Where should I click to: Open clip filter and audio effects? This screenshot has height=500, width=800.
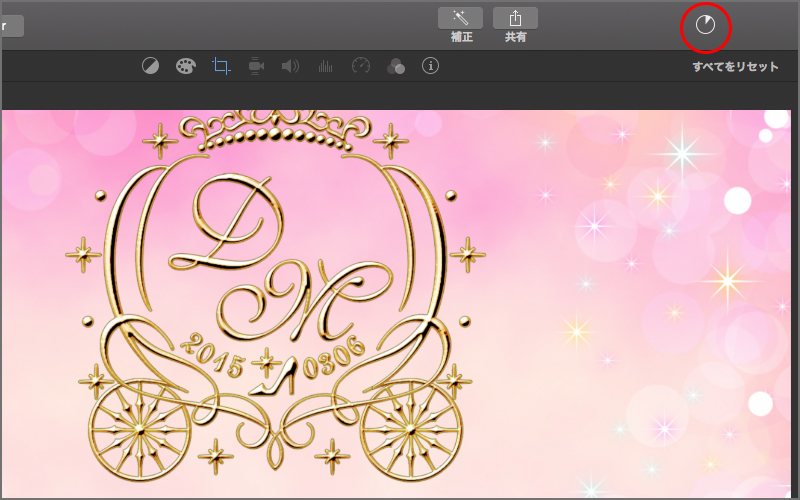[396, 67]
